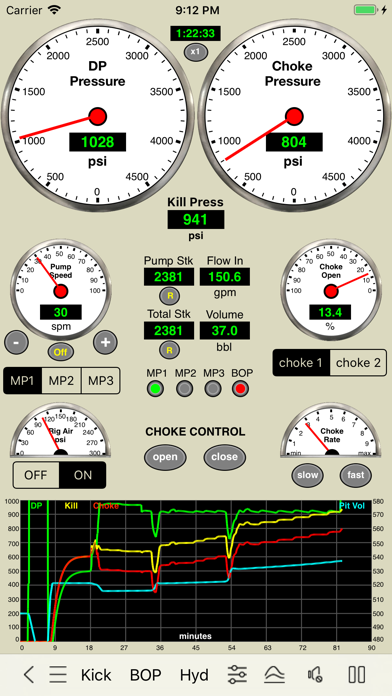Switch Rig Air to OFF

coord(36,475)
